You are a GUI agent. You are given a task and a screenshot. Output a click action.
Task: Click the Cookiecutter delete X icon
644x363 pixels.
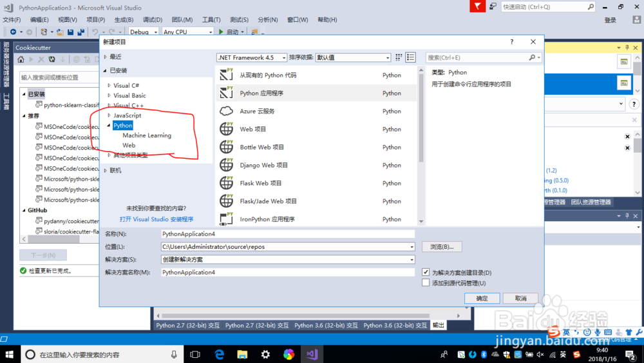click(x=41, y=59)
